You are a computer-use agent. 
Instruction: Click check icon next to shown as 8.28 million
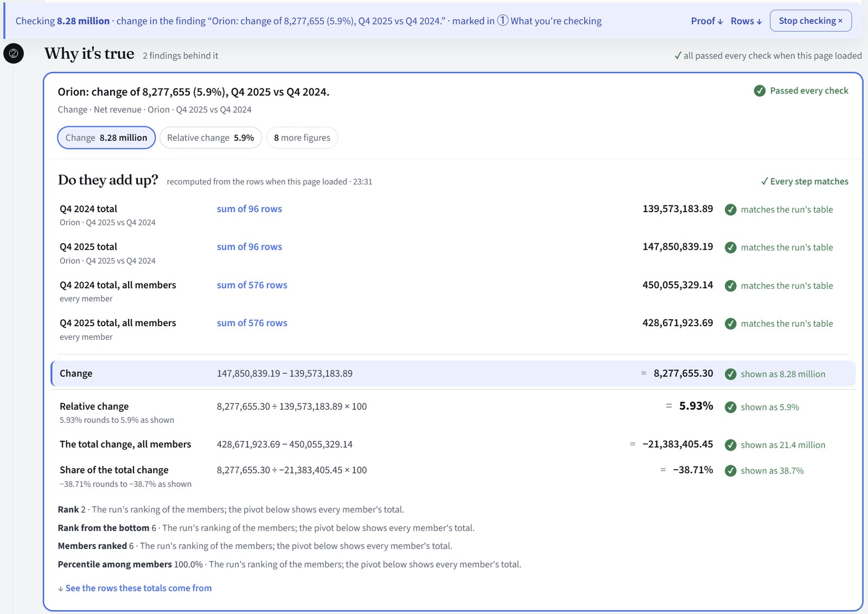pyautogui.click(x=731, y=374)
